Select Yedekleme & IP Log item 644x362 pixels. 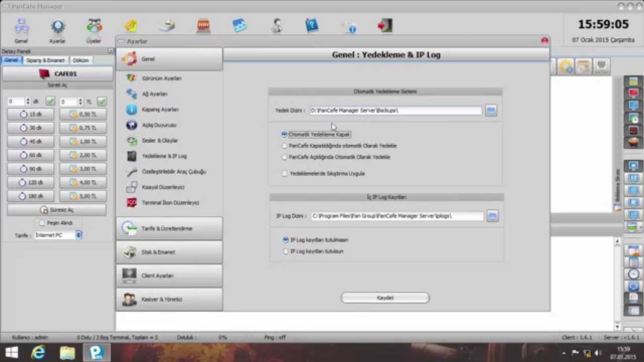(164, 156)
